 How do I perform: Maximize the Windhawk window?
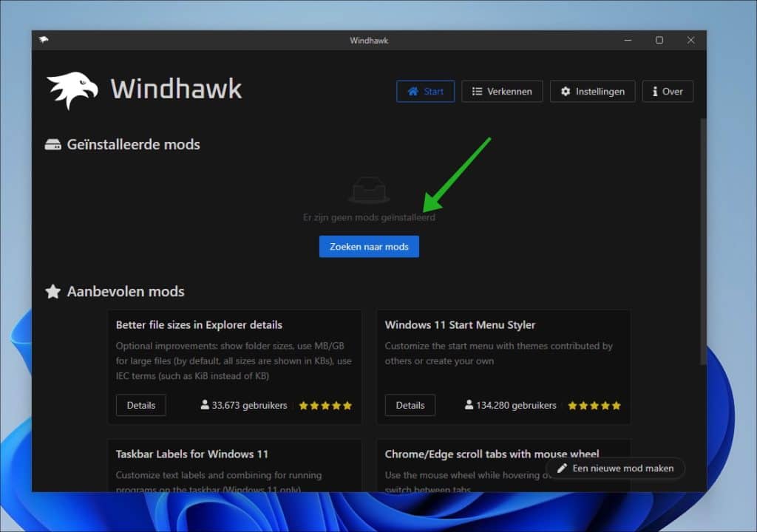tap(659, 40)
